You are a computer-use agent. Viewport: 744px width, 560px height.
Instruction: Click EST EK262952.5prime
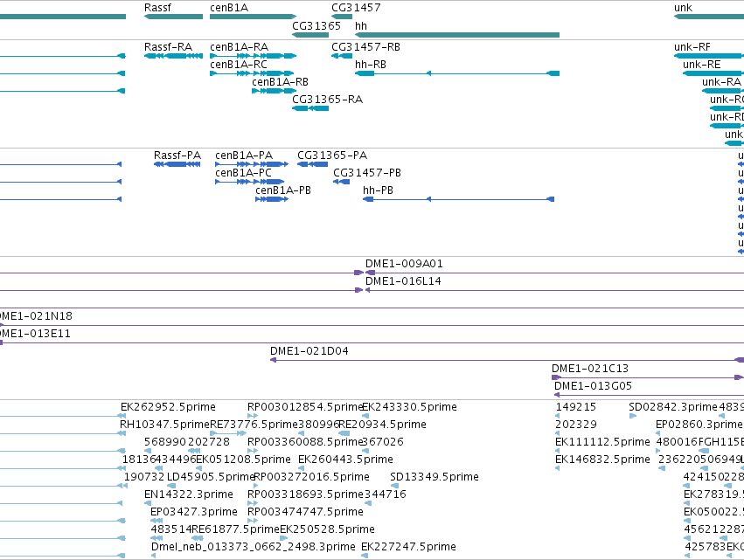(168, 407)
